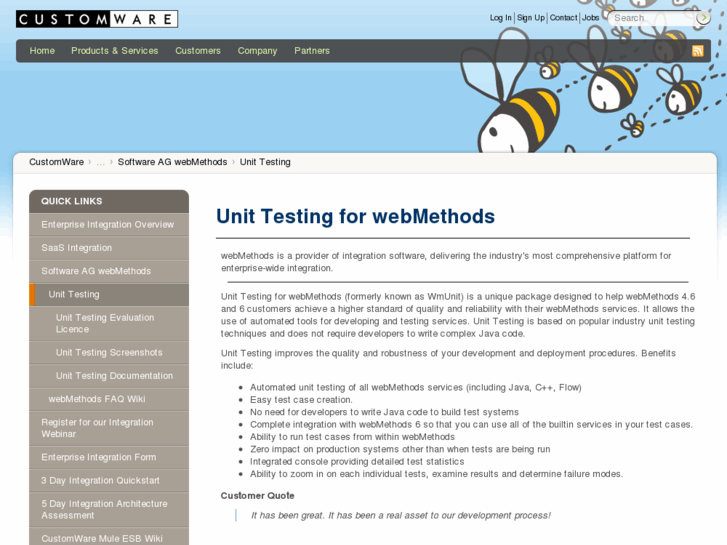Click the 'It has been great' quote
727x545 pixels.
coord(401,515)
